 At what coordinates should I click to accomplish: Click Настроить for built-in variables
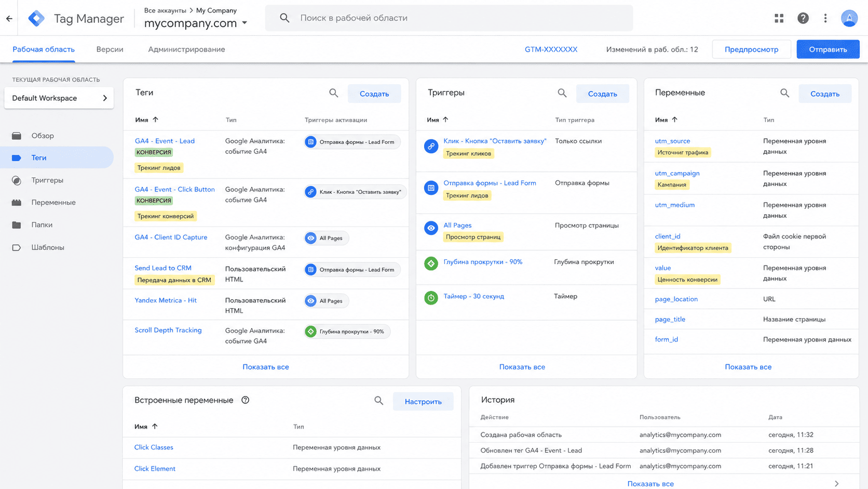click(x=423, y=401)
